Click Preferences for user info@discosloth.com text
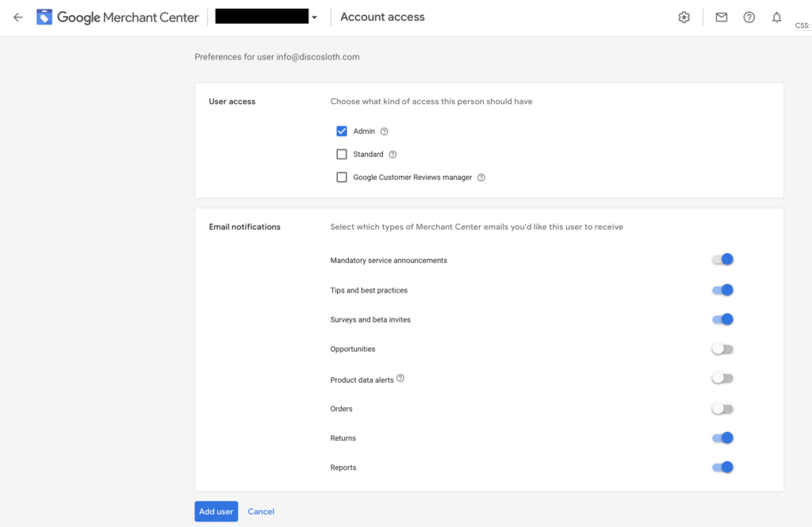Image resolution: width=812 pixels, height=527 pixels. 277,57
